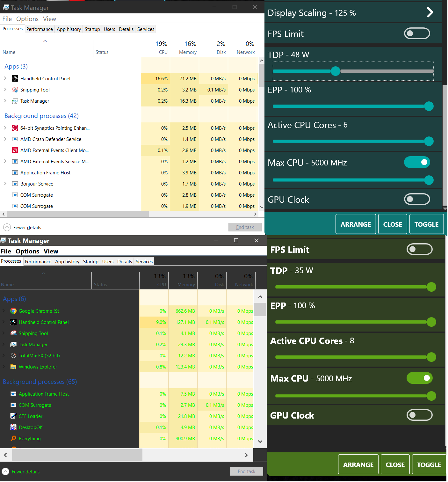The height and width of the screenshot is (482, 448).
Task: Click End task in upper Task Manager
Action: coord(245,227)
